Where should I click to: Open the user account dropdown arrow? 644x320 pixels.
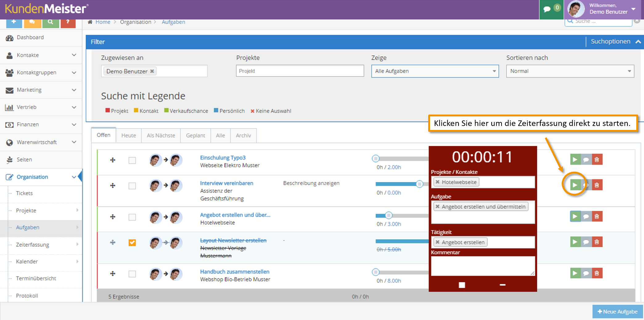[x=634, y=9]
